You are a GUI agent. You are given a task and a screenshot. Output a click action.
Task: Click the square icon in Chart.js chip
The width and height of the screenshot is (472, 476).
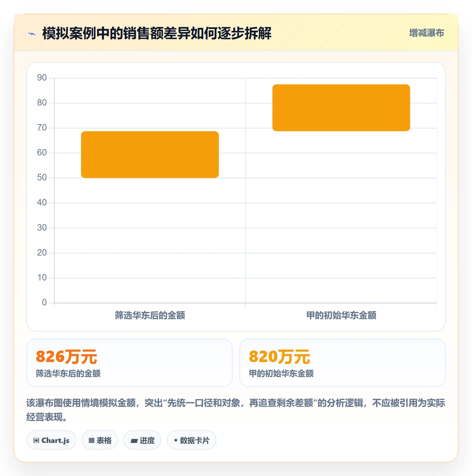pos(36,440)
